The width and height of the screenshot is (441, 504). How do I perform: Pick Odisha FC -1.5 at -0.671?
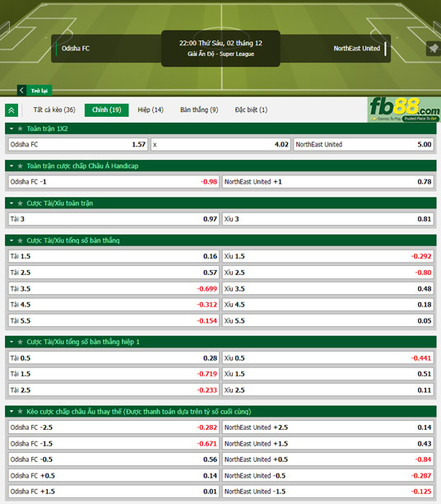coord(114,444)
